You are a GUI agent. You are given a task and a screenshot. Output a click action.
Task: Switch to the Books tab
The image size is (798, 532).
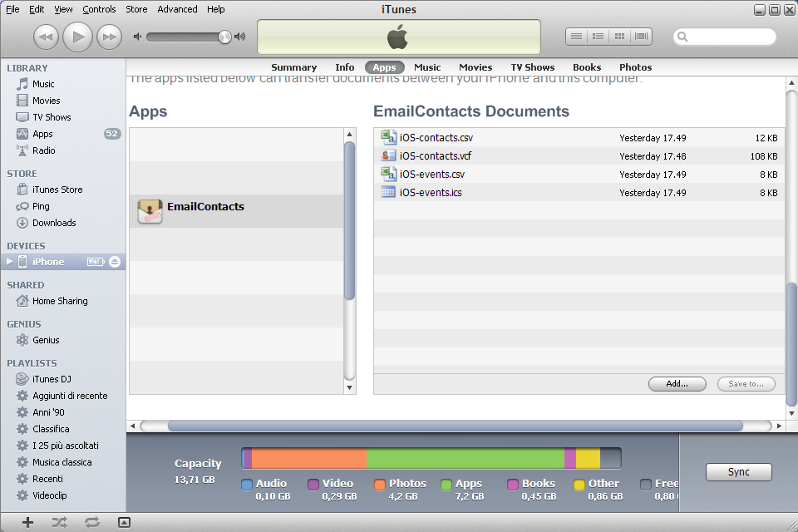tap(587, 67)
